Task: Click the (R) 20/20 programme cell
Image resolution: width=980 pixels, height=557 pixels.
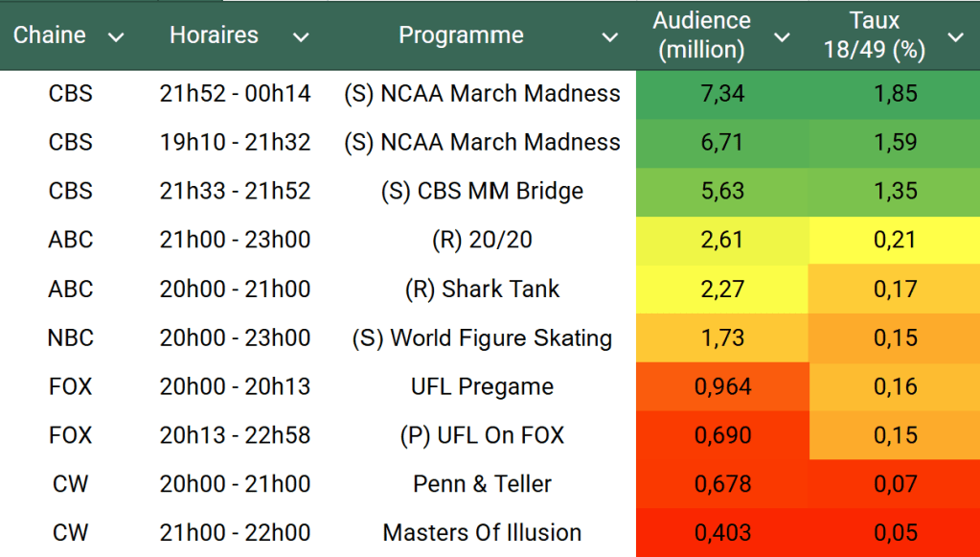Action: pos(482,240)
